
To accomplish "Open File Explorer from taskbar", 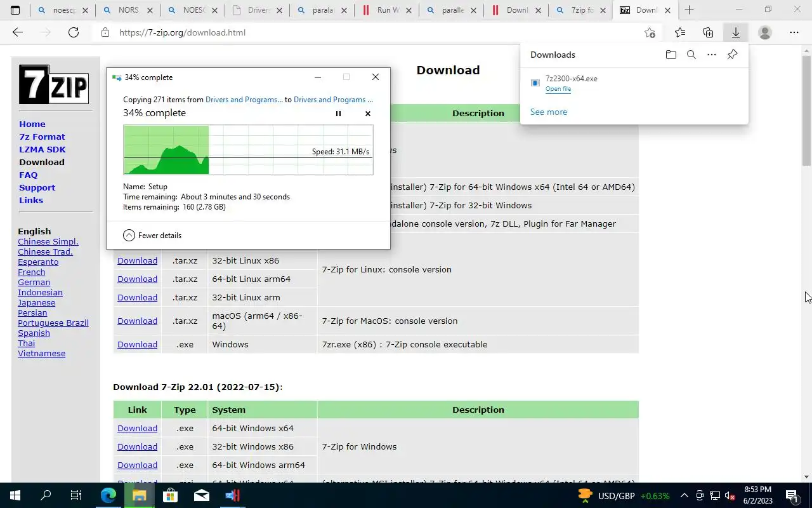I will pos(139,495).
